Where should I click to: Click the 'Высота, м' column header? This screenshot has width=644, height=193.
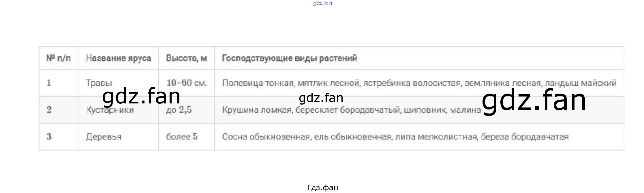coord(186,58)
